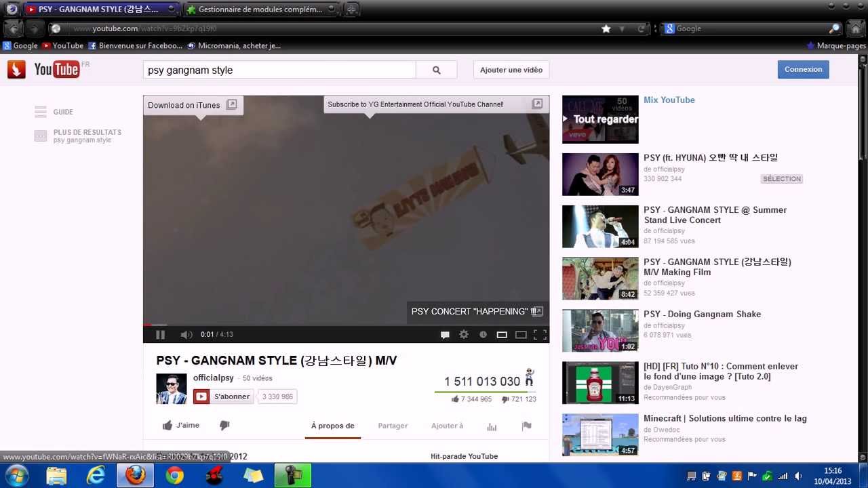Switch to large player size icon
This screenshot has height=488, width=868.
click(x=521, y=334)
